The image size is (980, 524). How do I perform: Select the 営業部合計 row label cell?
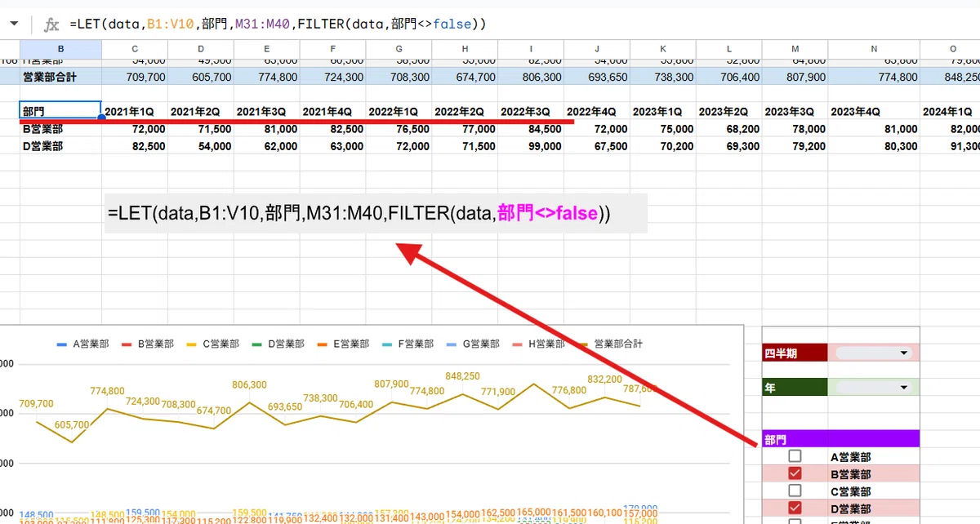pos(60,77)
